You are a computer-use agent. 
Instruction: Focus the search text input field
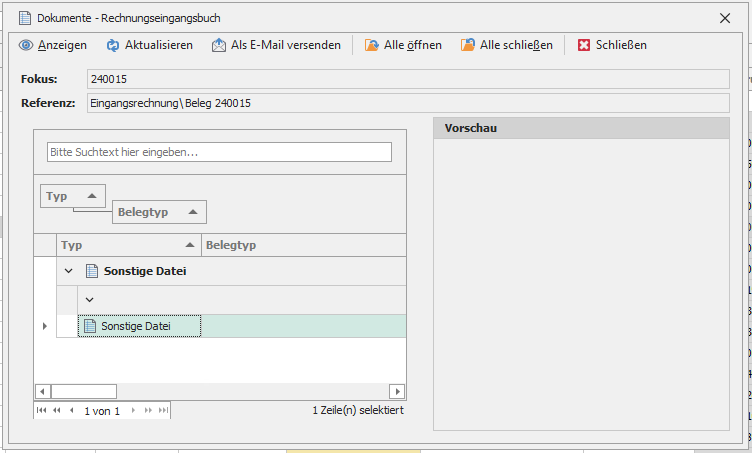219,152
